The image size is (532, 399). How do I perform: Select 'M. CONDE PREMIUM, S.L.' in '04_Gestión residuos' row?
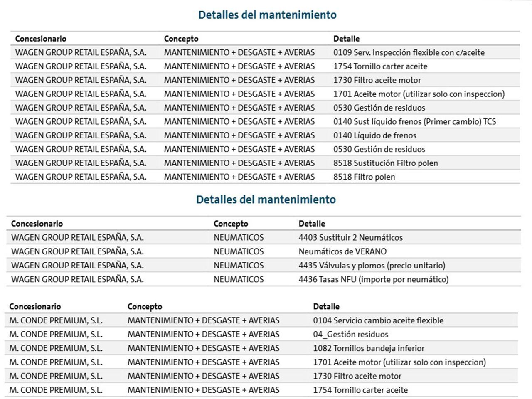point(56,334)
